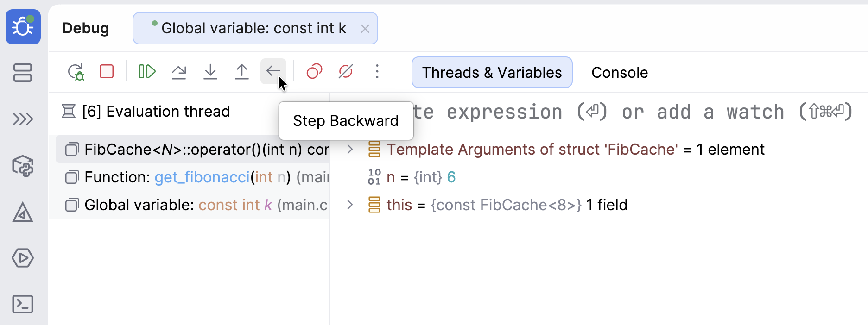This screenshot has width=868, height=325.
Task: Close the Global variable session tab
Action: pyautogui.click(x=365, y=29)
